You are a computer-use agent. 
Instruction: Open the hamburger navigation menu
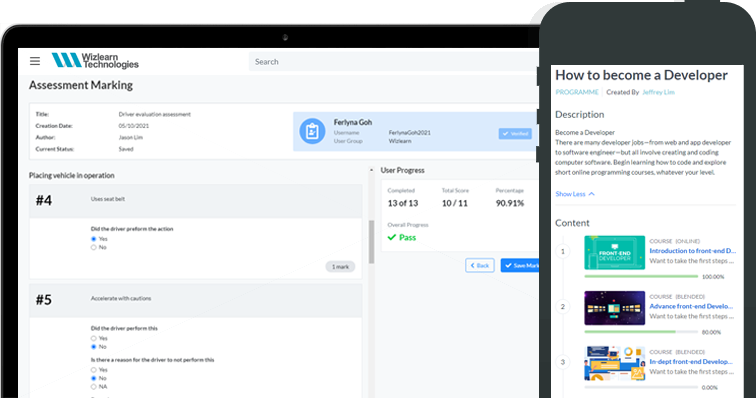pos(35,61)
